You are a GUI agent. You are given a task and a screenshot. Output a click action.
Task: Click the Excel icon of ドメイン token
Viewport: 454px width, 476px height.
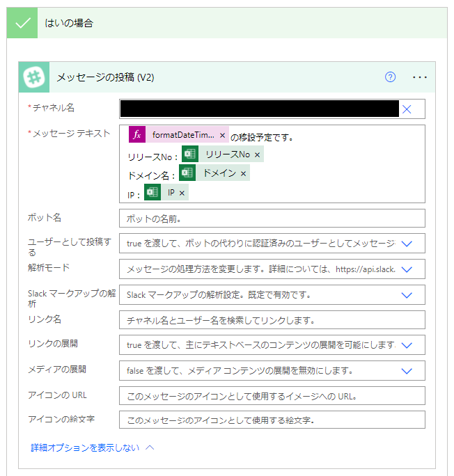[187, 173]
